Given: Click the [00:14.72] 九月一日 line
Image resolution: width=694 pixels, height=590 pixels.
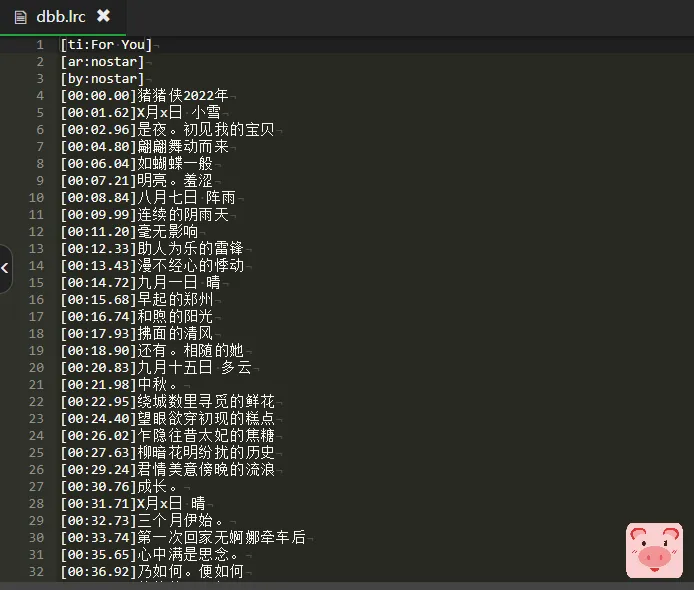Looking at the screenshot, I should [x=140, y=282].
